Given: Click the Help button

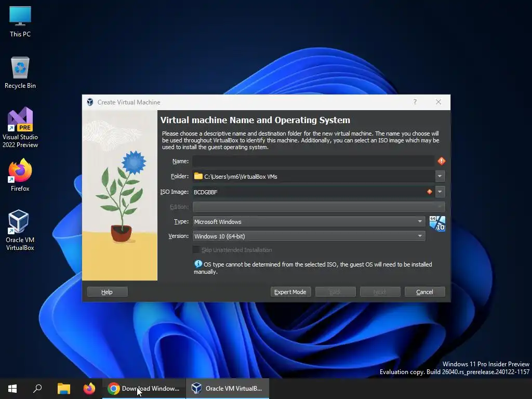Looking at the screenshot, I should [x=107, y=292].
